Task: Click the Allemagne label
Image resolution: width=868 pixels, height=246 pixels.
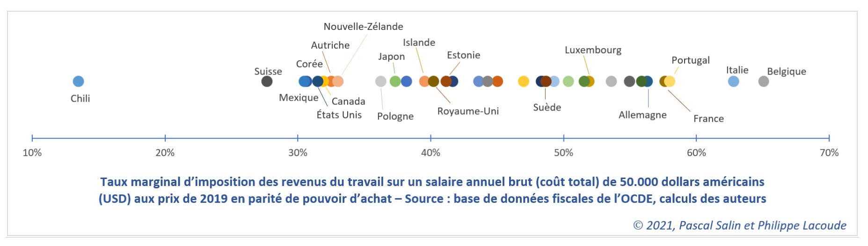Action: pos(642,115)
